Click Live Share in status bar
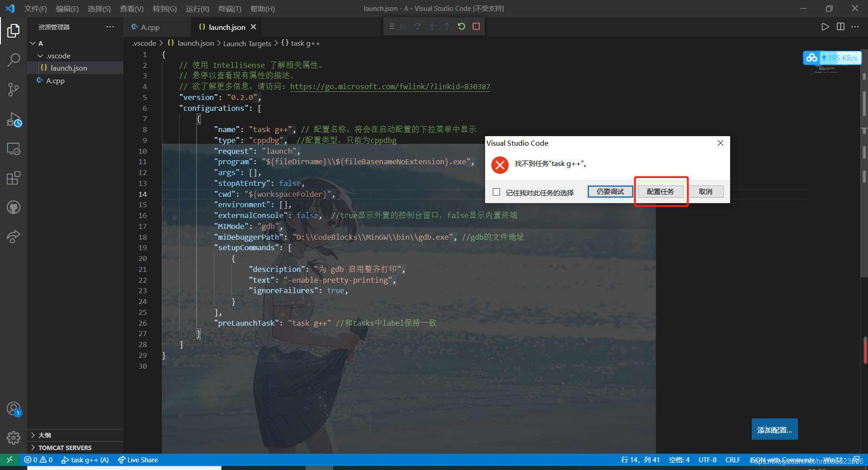The height and width of the screenshot is (470, 868). tap(138, 460)
